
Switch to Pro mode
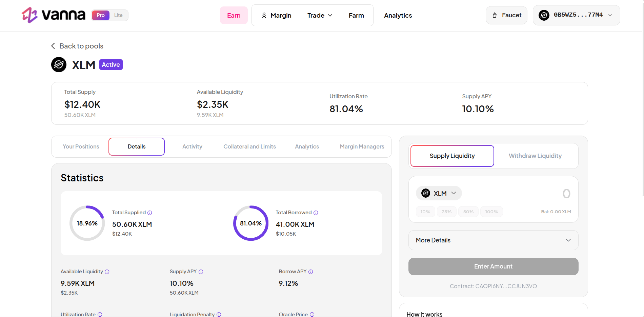(x=101, y=15)
